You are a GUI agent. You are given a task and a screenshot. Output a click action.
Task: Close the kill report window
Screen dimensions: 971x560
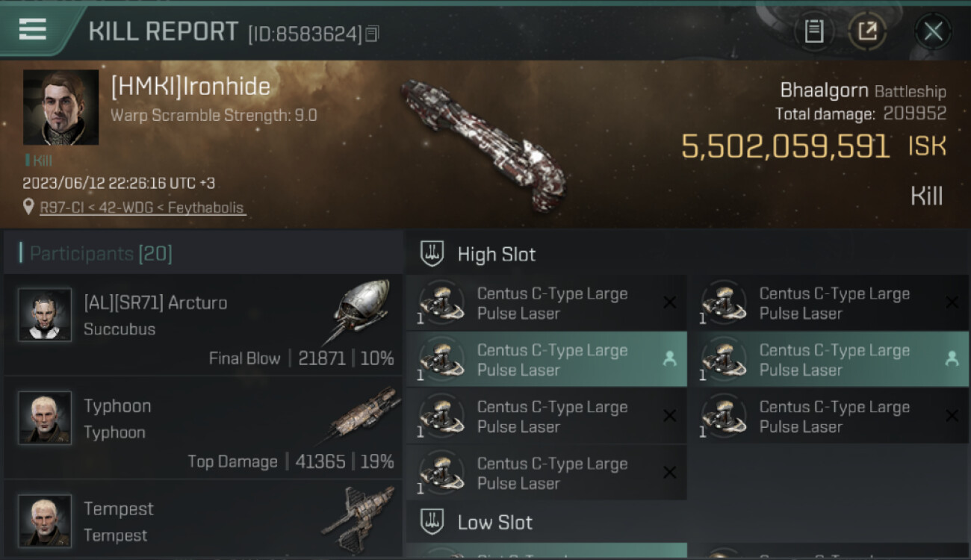pos(933,31)
